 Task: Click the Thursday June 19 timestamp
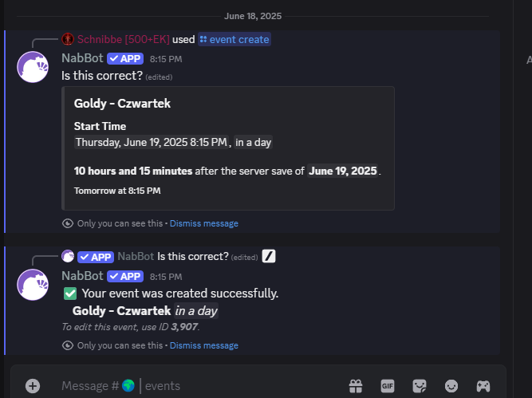tap(152, 142)
